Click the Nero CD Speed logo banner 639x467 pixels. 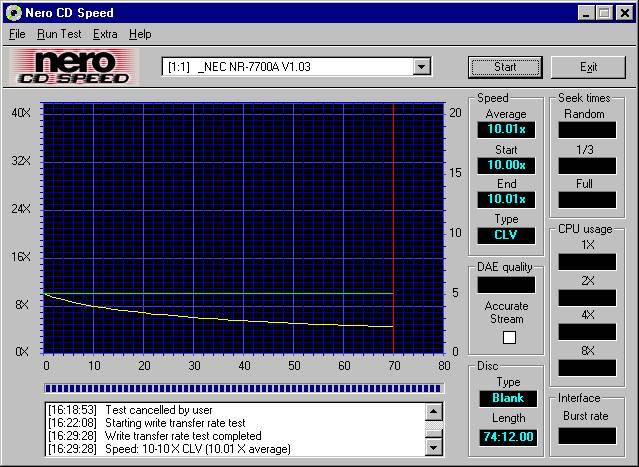pos(74,67)
